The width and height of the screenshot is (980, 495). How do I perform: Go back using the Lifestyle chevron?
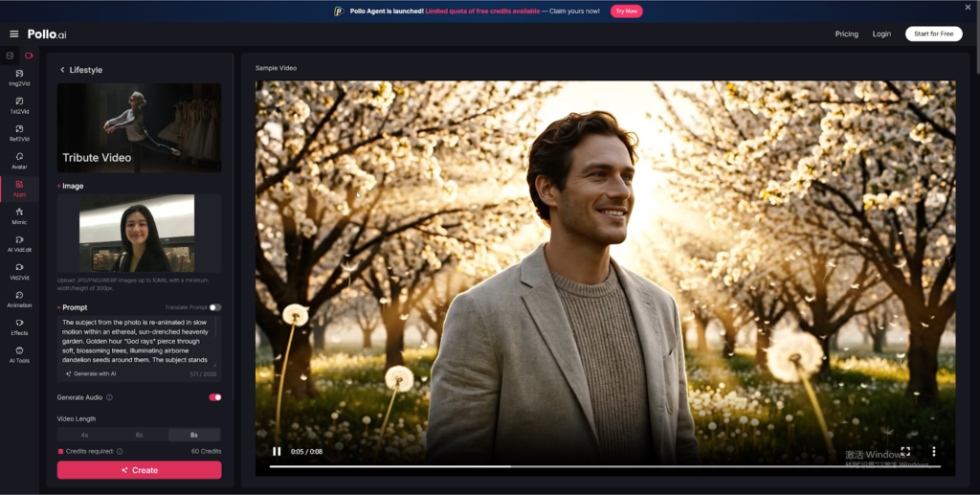(63, 70)
